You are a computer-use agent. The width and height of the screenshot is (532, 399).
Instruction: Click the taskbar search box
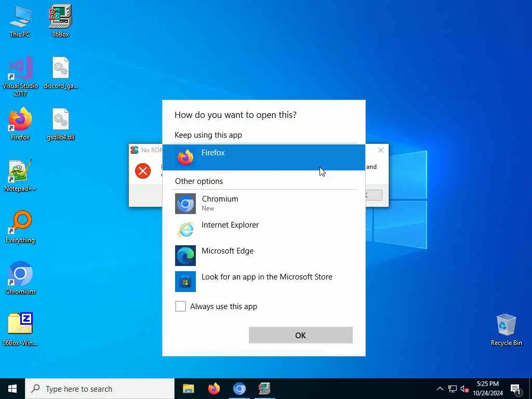(x=100, y=389)
